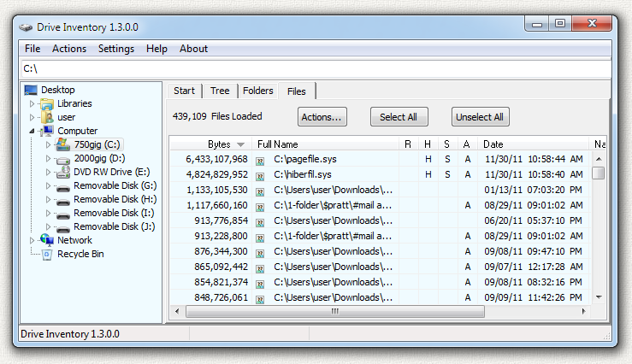Click the Unselect All button
This screenshot has width=632, height=364.
(479, 117)
